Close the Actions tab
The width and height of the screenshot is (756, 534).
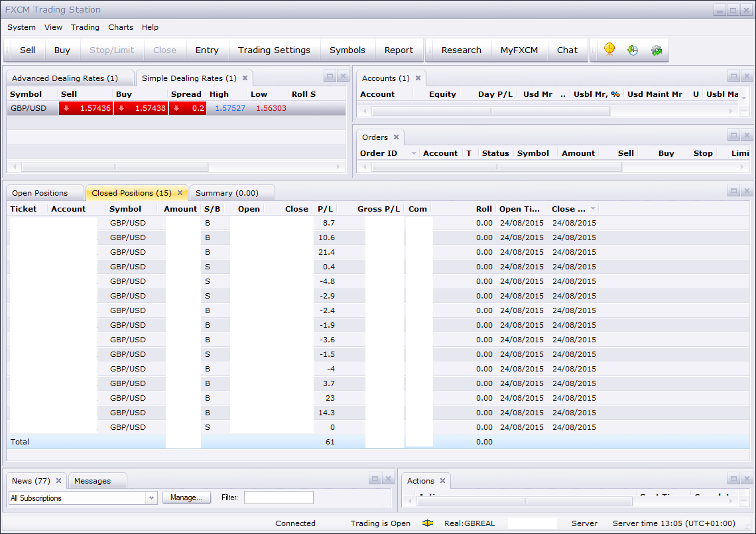[442, 481]
